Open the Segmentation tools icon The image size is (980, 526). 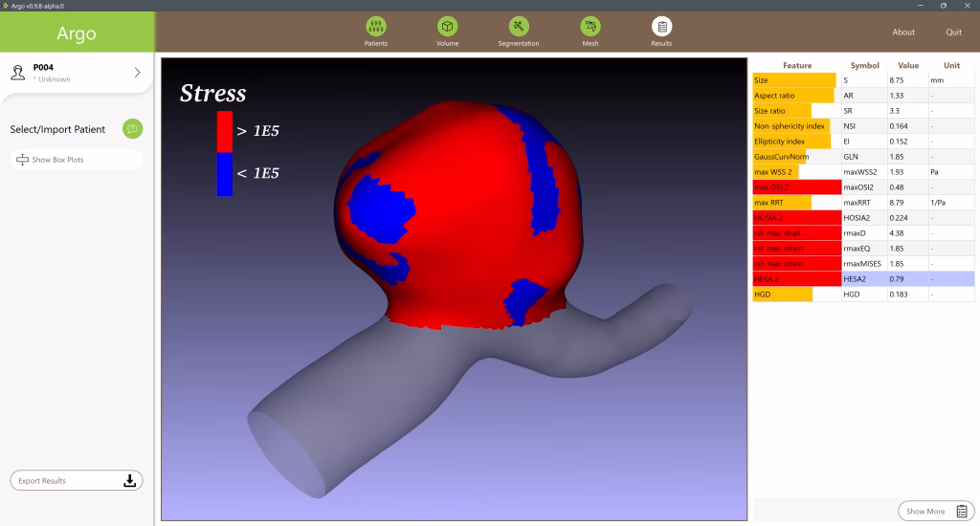coord(518,26)
